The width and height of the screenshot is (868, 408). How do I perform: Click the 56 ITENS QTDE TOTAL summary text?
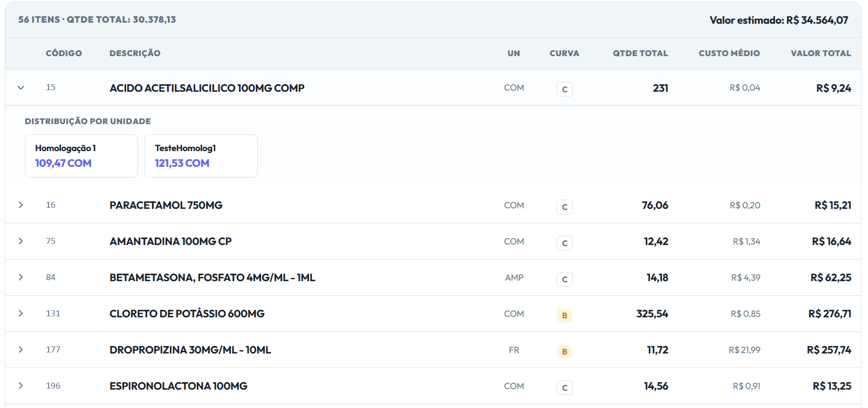[97, 19]
